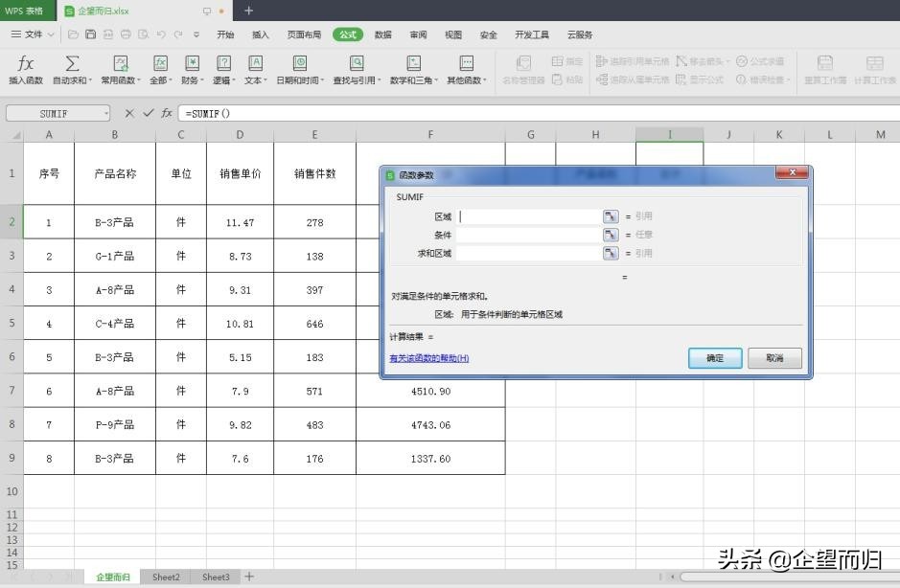Viewport: 900px width, 588px height.
Task: Click the select-all corner of the grid
Action: (x=14, y=135)
